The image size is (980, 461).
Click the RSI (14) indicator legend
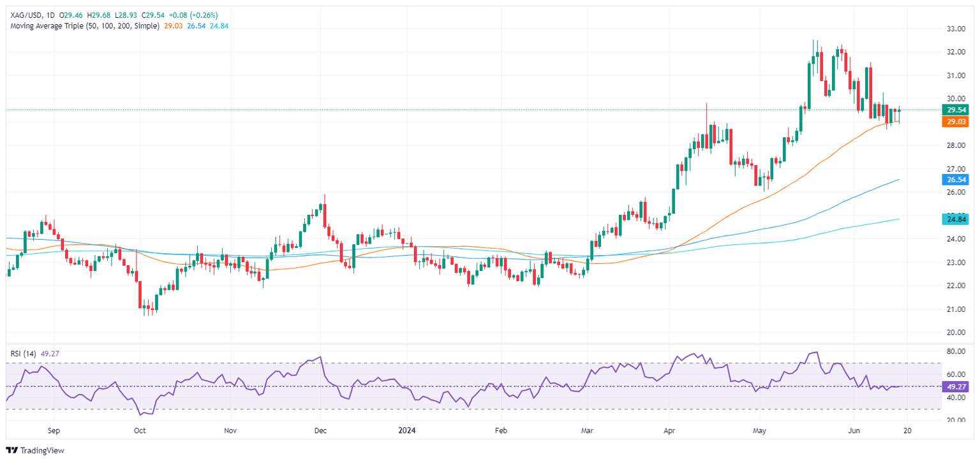[22, 353]
